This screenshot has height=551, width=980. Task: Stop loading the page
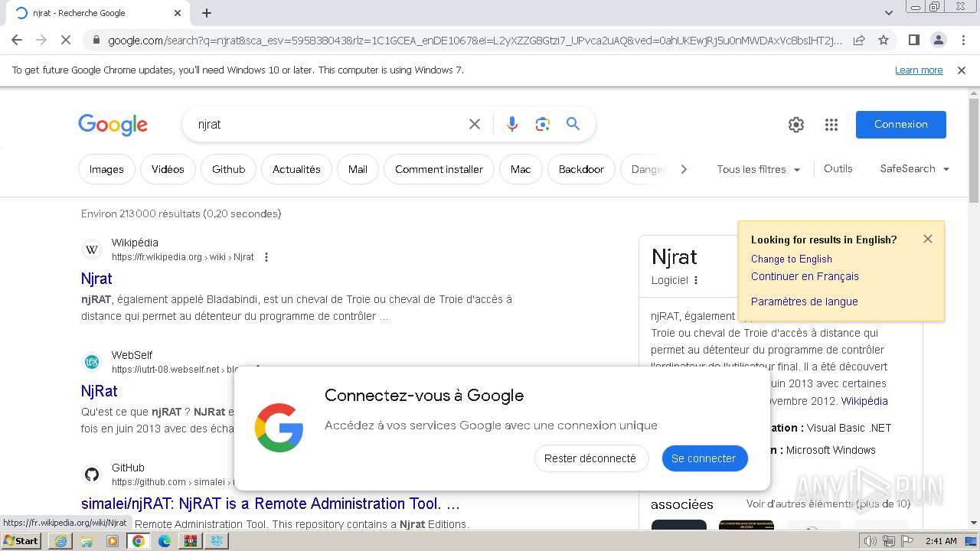click(66, 40)
